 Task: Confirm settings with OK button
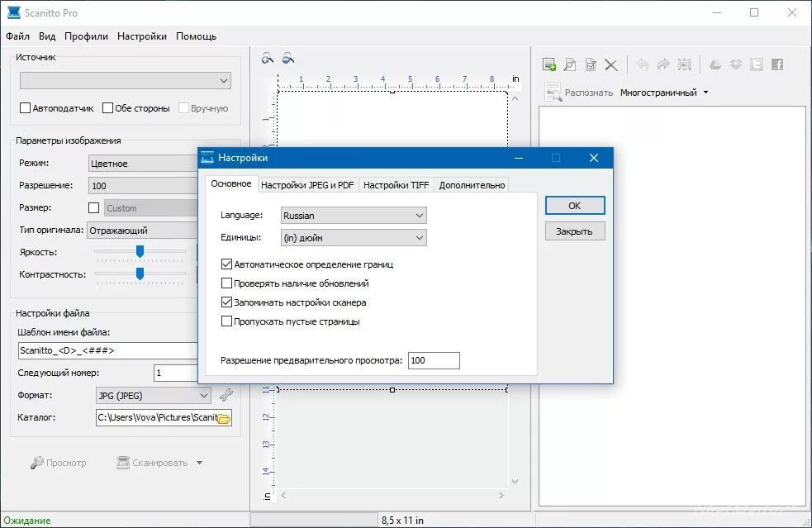[x=575, y=206]
